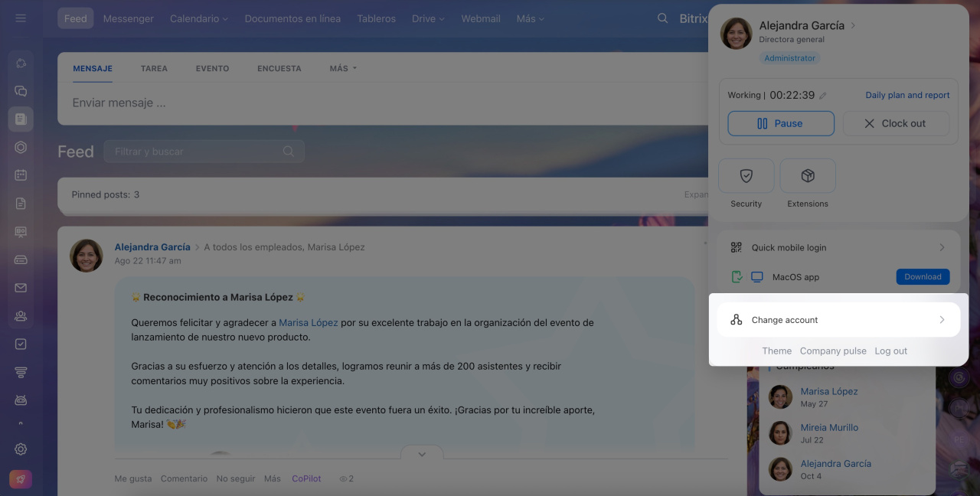Switch to the TAREA tab

coord(154,68)
